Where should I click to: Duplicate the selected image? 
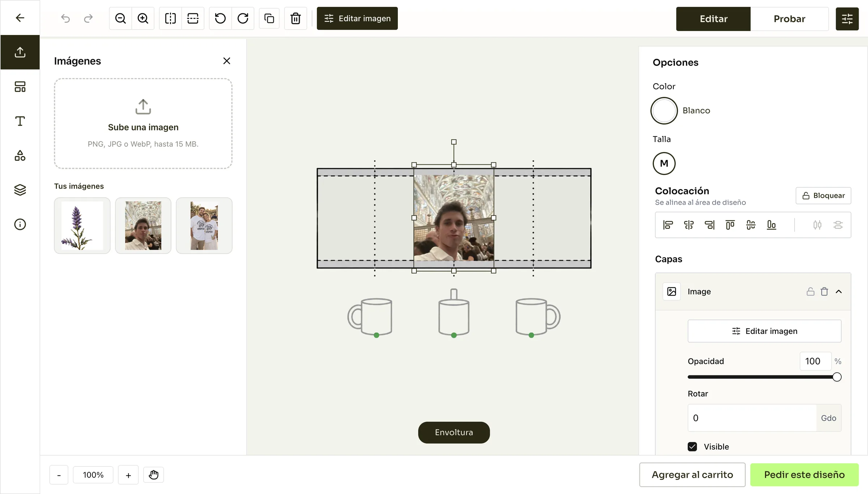269,18
